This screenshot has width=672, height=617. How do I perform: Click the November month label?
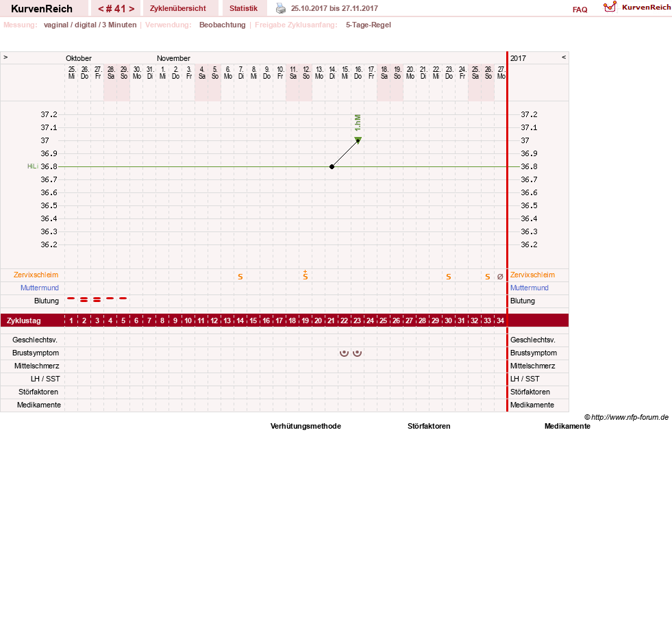(x=173, y=58)
